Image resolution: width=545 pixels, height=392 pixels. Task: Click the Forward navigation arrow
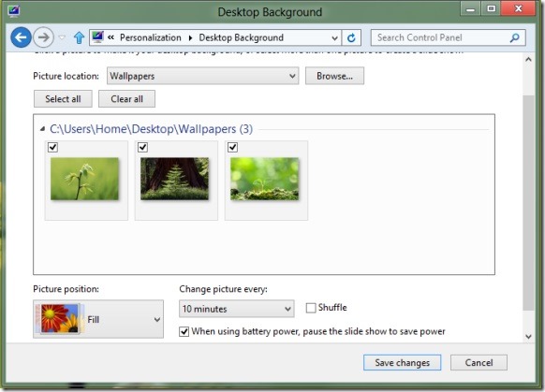click(43, 37)
